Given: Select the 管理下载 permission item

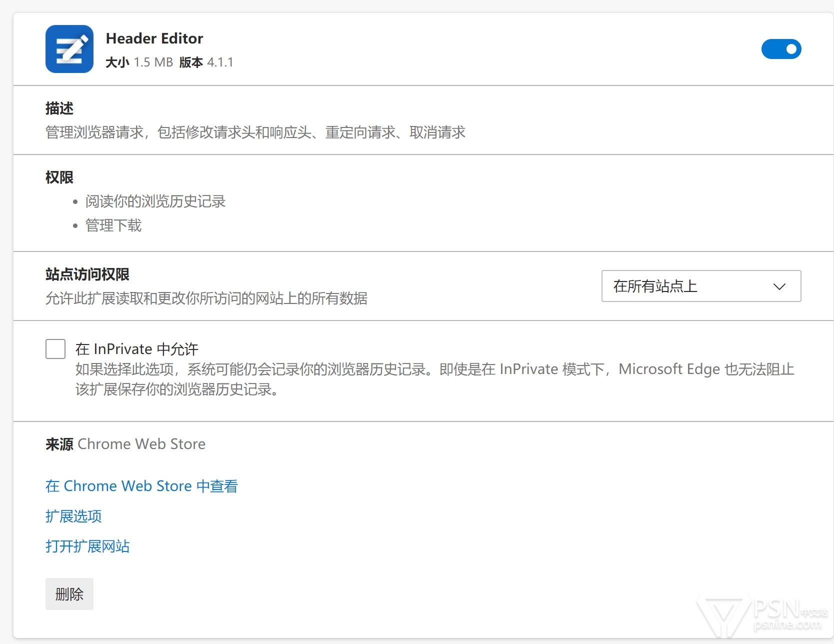Looking at the screenshot, I should tap(113, 225).
